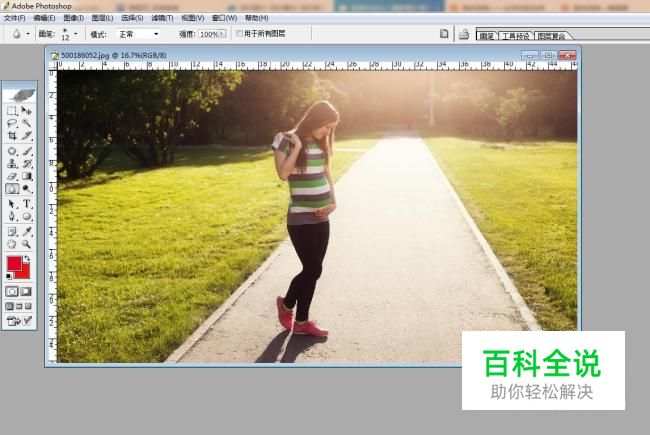This screenshot has width=650, height=435.
Task: Select the Slice tool
Action: (27, 136)
